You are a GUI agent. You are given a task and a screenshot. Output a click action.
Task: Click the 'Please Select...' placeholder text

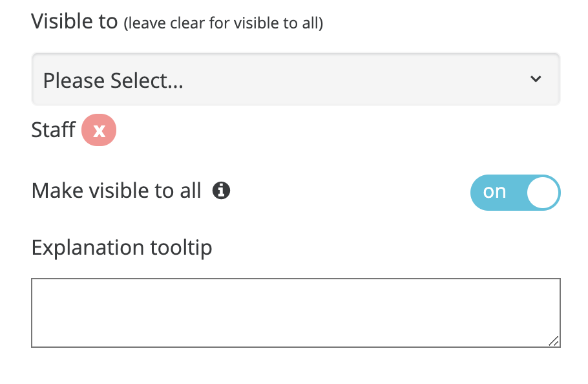[113, 81]
